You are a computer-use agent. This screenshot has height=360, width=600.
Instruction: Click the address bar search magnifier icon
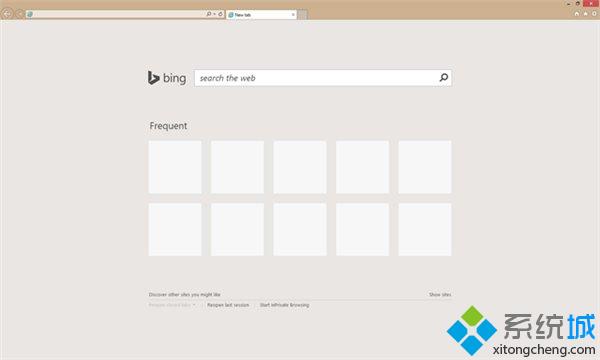point(209,14)
